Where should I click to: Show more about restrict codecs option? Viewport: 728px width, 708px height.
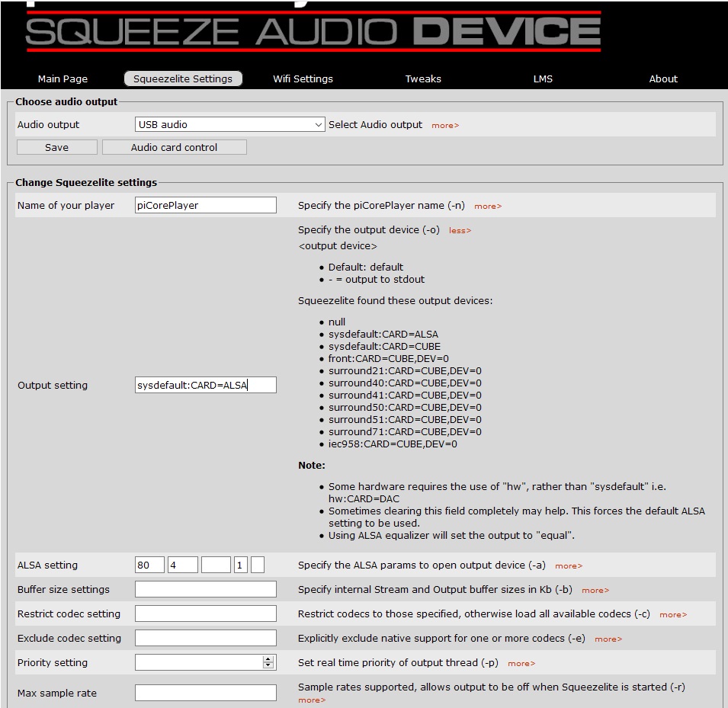pos(673,615)
